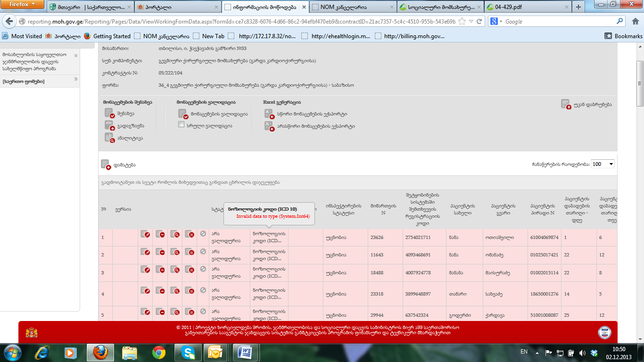This screenshot has width=644, height=362.
Task: Click the შენახვა (save) icon
Action: click(109, 114)
